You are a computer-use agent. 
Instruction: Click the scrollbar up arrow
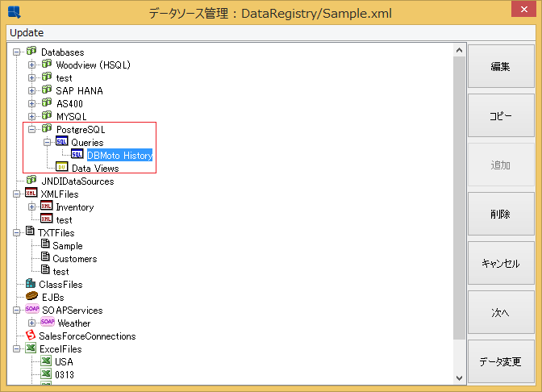click(x=459, y=51)
